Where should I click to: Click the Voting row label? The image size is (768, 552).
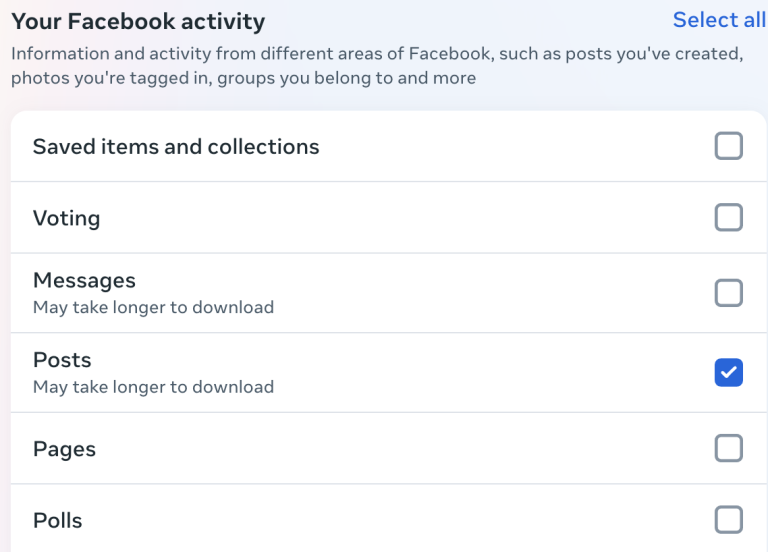click(66, 218)
